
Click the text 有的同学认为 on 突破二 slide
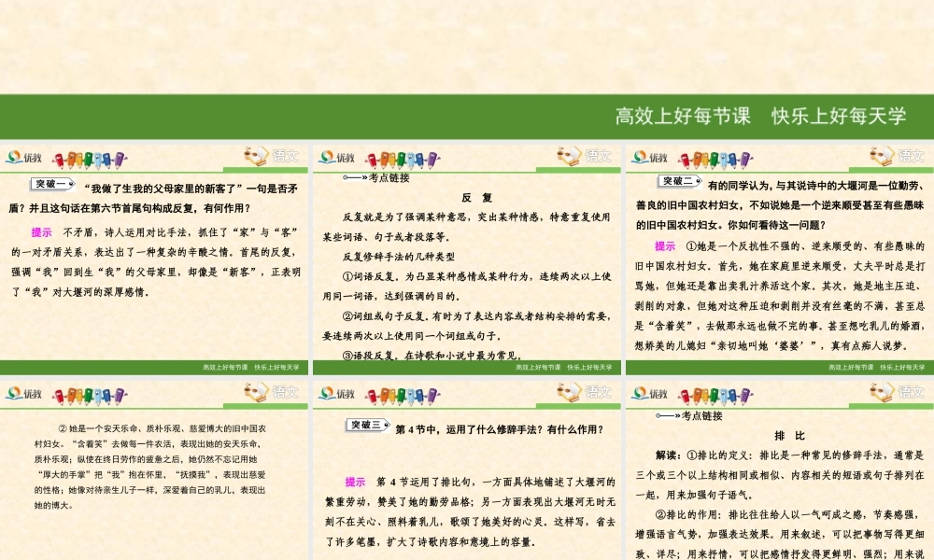point(739,186)
